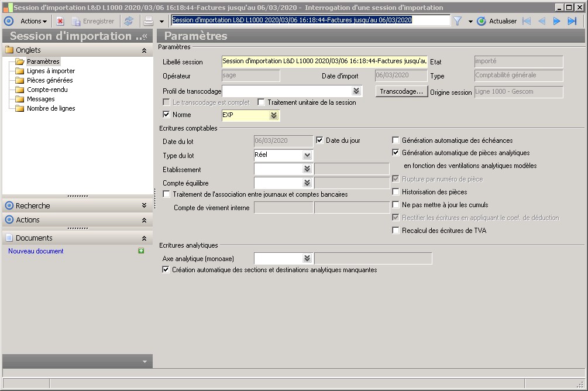The height and width of the screenshot is (391, 588).
Task: Toggle Recalcul des écritures de TVA
Action: pos(396,231)
